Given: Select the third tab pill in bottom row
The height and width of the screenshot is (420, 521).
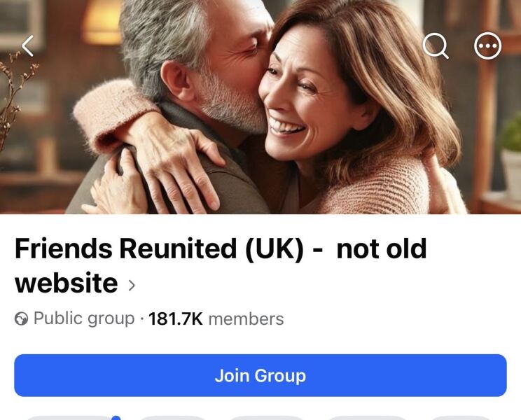Looking at the screenshot, I should pyautogui.click(x=267, y=418).
